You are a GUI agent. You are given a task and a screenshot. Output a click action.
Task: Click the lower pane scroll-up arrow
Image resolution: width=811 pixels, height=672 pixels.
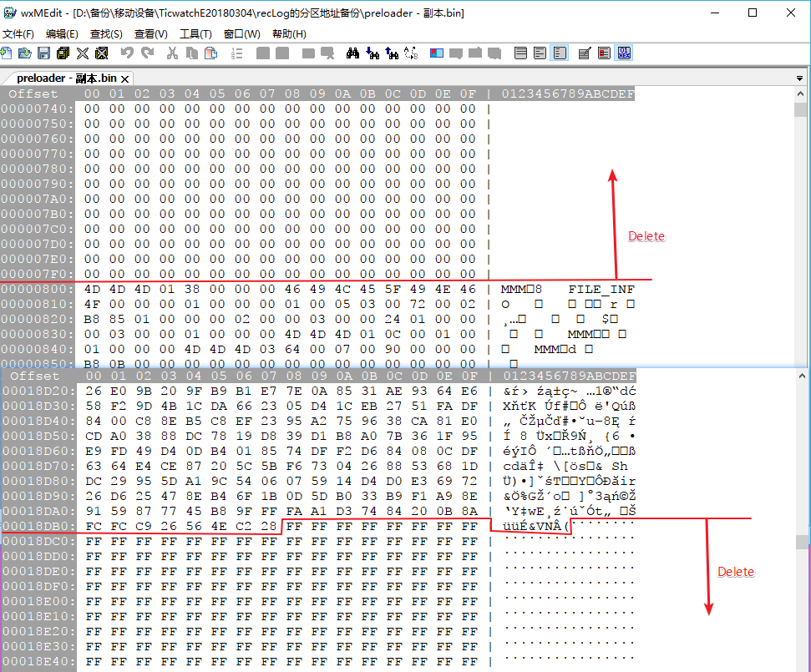point(802,376)
